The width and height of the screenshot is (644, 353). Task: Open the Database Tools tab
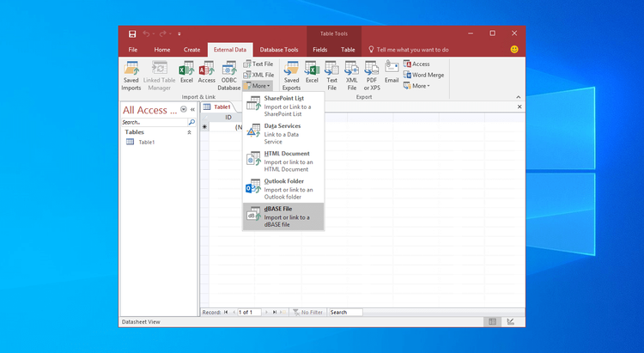coord(279,50)
